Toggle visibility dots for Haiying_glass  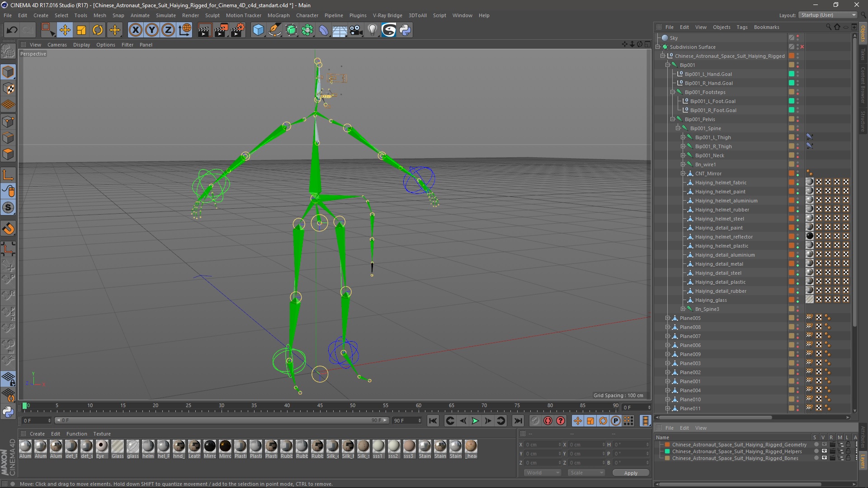pos(797,300)
